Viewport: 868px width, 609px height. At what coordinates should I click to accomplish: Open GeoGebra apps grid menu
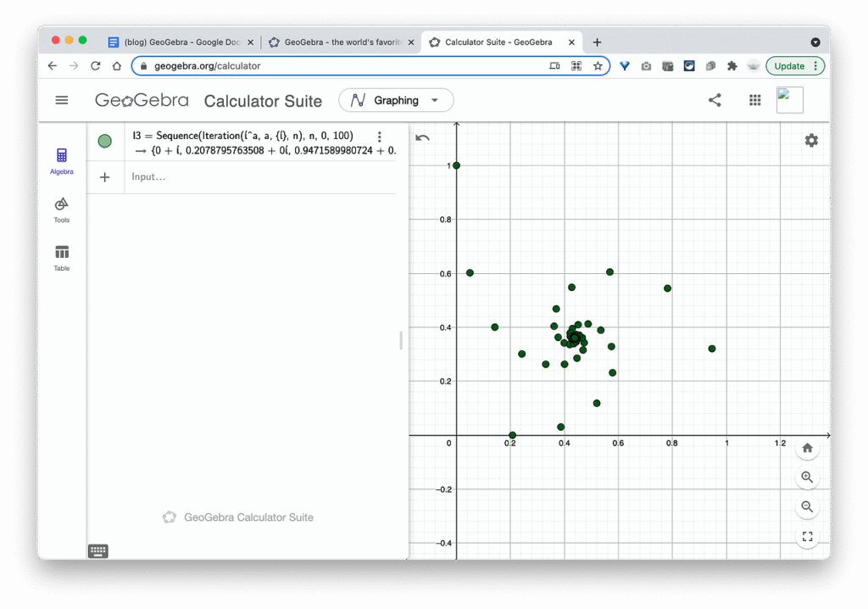754,100
